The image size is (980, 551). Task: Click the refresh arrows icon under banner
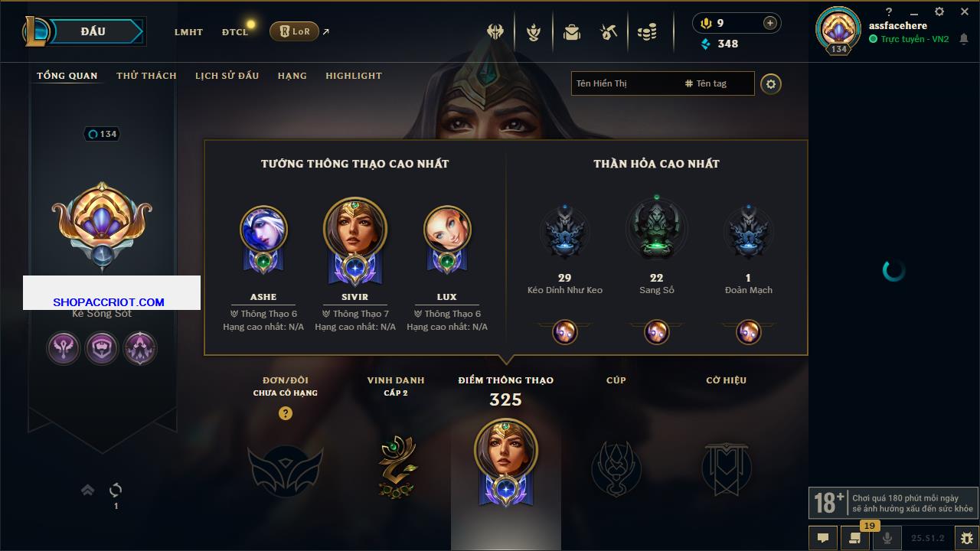coord(116,490)
